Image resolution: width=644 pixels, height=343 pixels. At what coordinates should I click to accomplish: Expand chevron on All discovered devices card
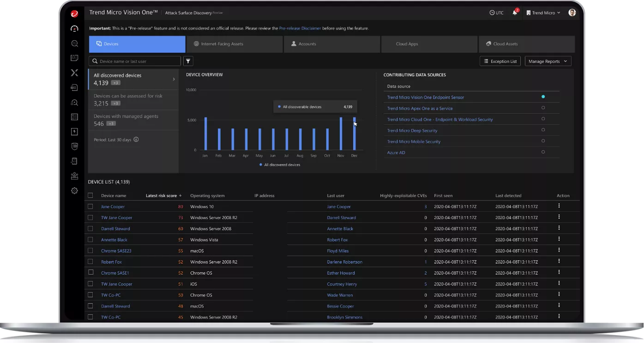174,79
